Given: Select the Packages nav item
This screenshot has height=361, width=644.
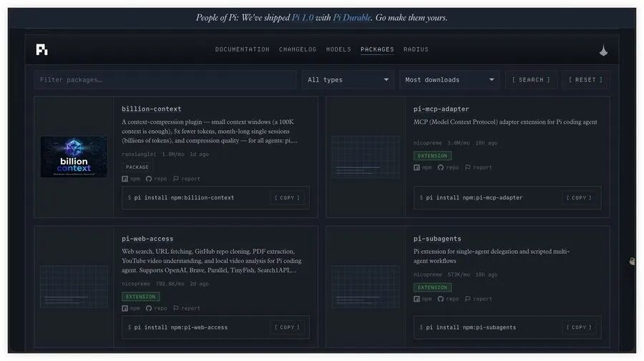Looking at the screenshot, I should pos(377,49).
